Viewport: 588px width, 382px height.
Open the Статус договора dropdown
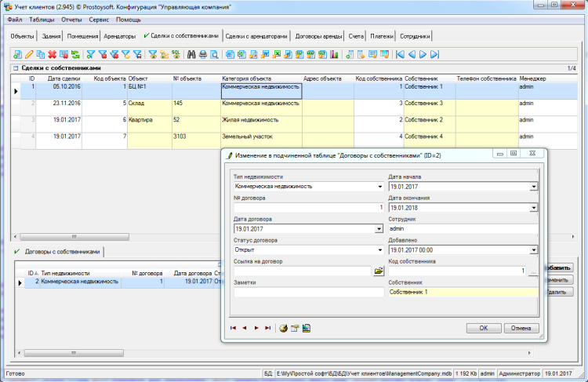379,250
